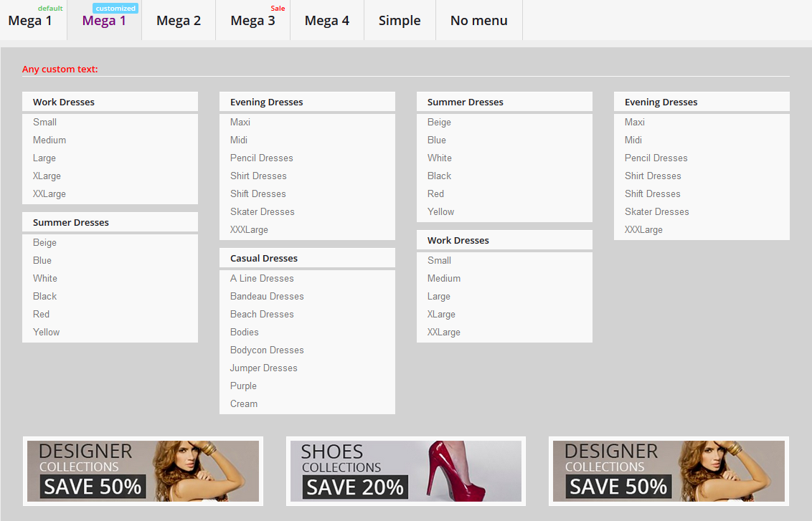
Task: Go to the Mega 4 tab
Action: click(x=327, y=20)
